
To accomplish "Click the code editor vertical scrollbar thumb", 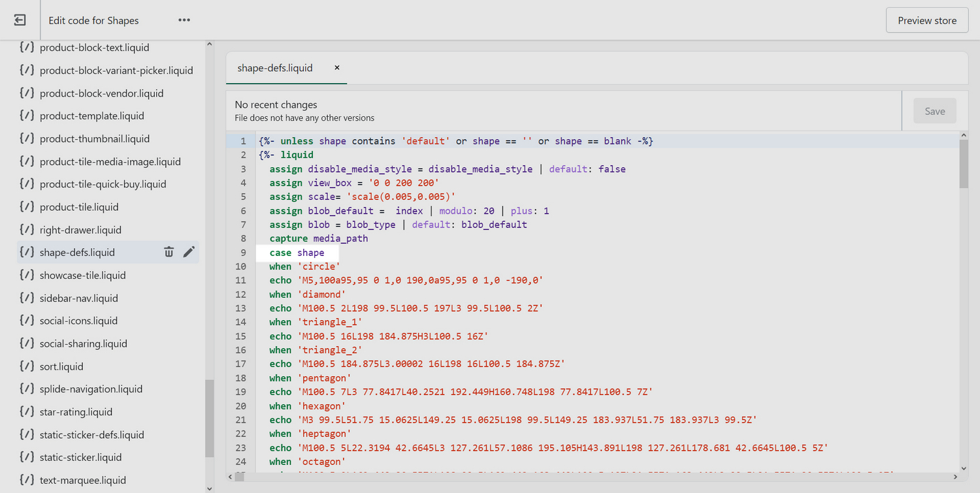I will pyautogui.click(x=964, y=163).
